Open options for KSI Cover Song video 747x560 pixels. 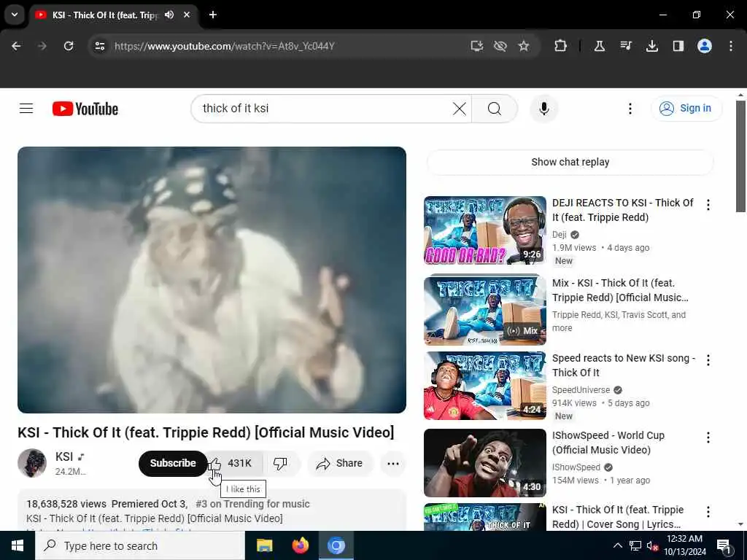click(x=708, y=512)
